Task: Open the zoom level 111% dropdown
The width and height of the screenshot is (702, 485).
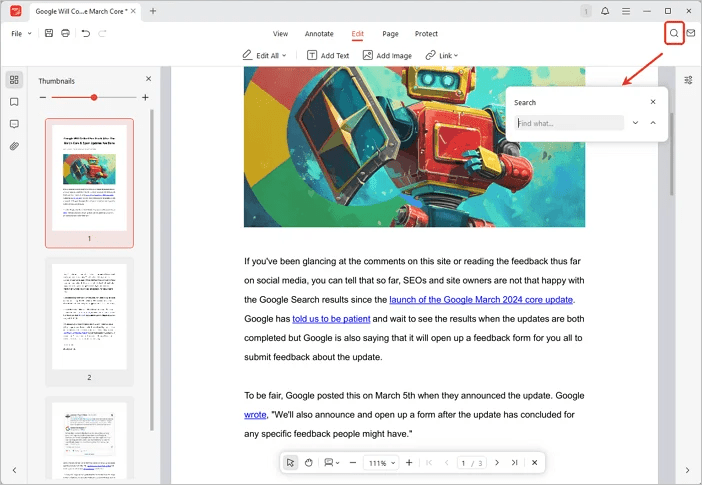Action: pyautogui.click(x=381, y=463)
